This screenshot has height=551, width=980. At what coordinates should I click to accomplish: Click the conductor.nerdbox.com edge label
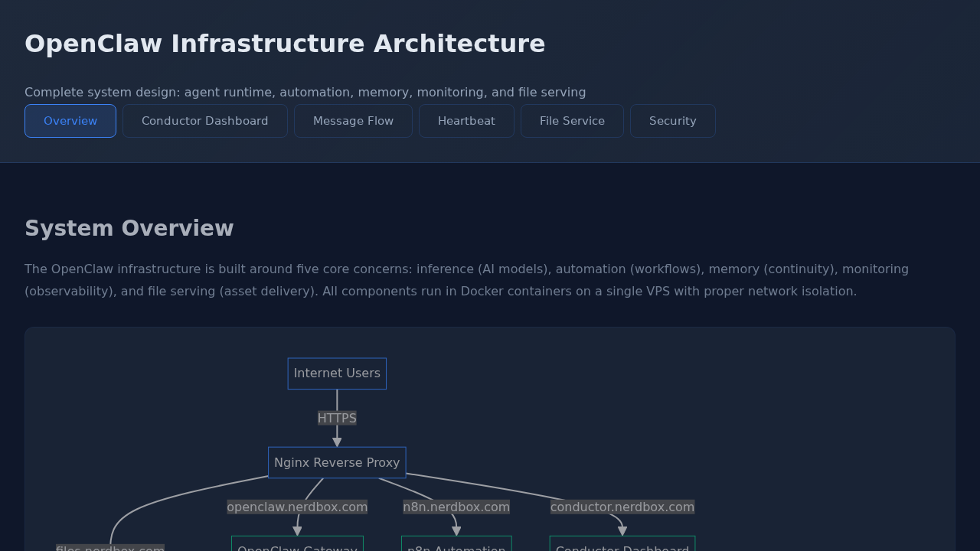[622, 507]
